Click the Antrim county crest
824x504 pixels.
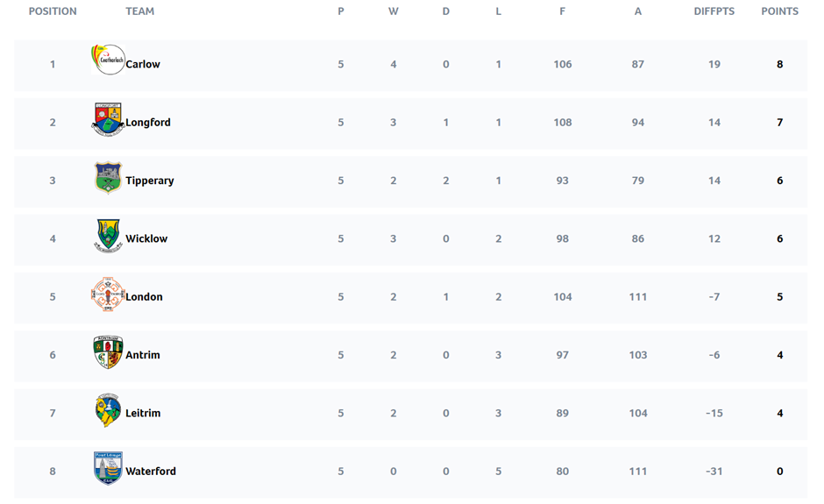coord(108,352)
